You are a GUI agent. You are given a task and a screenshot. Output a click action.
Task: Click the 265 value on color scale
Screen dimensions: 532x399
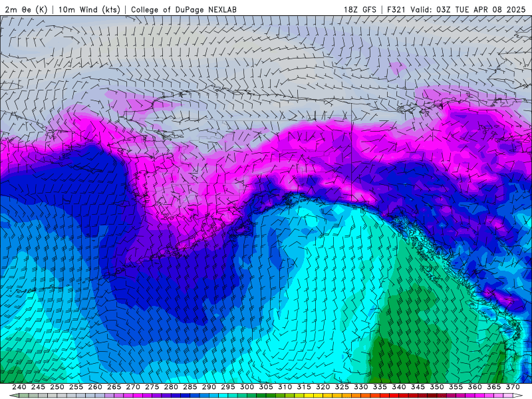(114, 387)
